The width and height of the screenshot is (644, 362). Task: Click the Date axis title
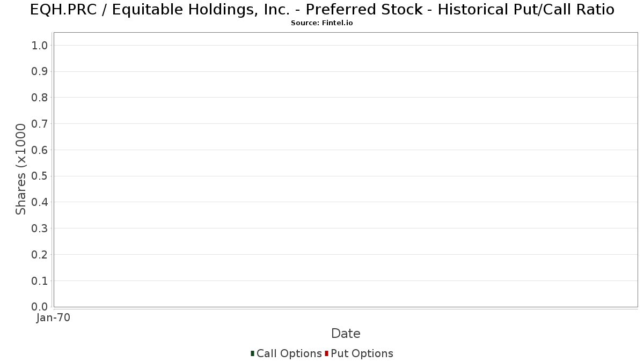(346, 334)
